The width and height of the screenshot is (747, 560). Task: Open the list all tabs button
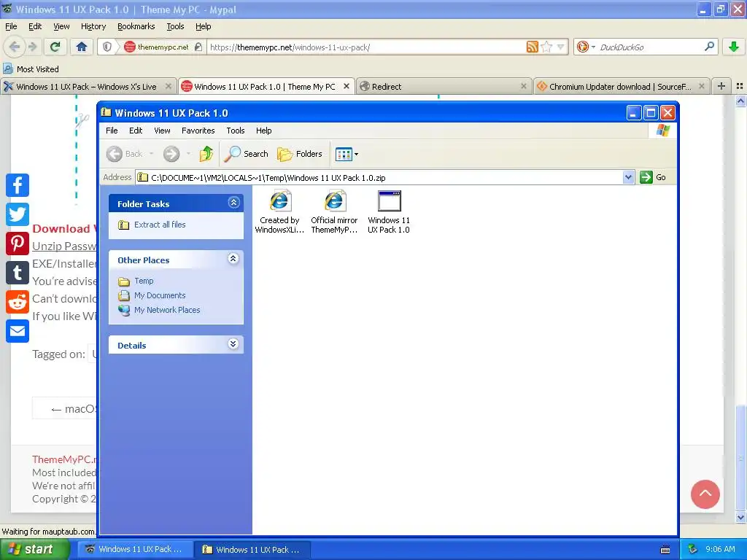click(740, 86)
